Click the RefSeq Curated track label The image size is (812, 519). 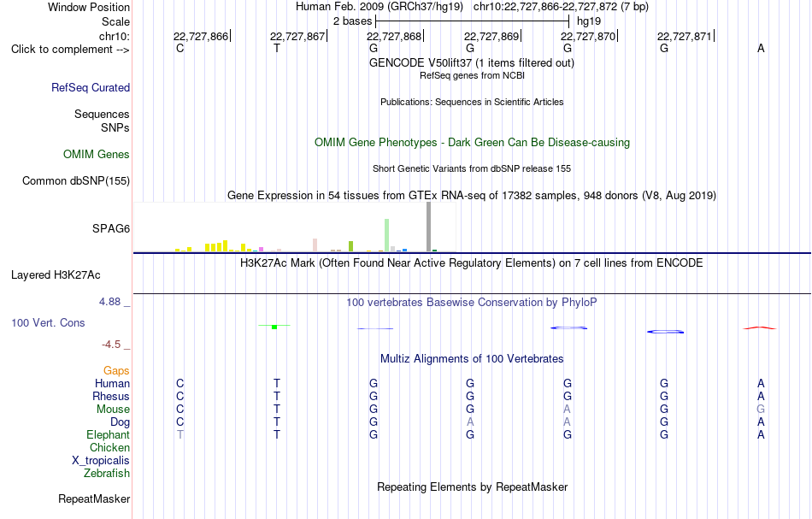[91, 87]
